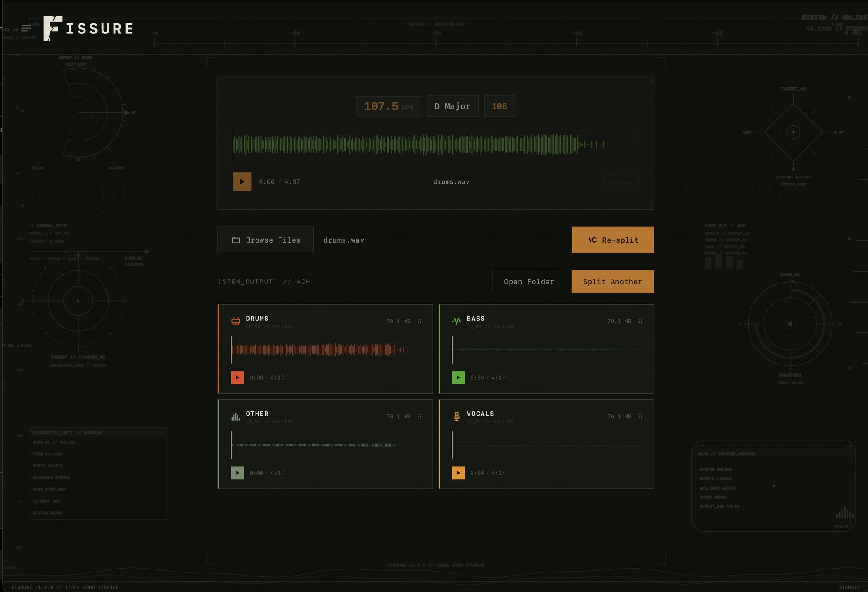Click the Other stem bars icon
Image resolution: width=868 pixels, height=592 pixels.
pos(236,417)
